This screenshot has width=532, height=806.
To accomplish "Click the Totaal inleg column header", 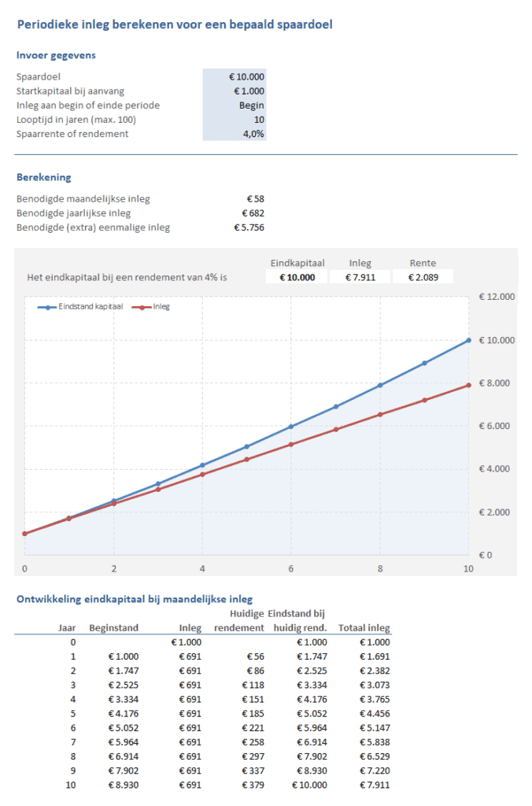I will pyautogui.click(x=364, y=628).
